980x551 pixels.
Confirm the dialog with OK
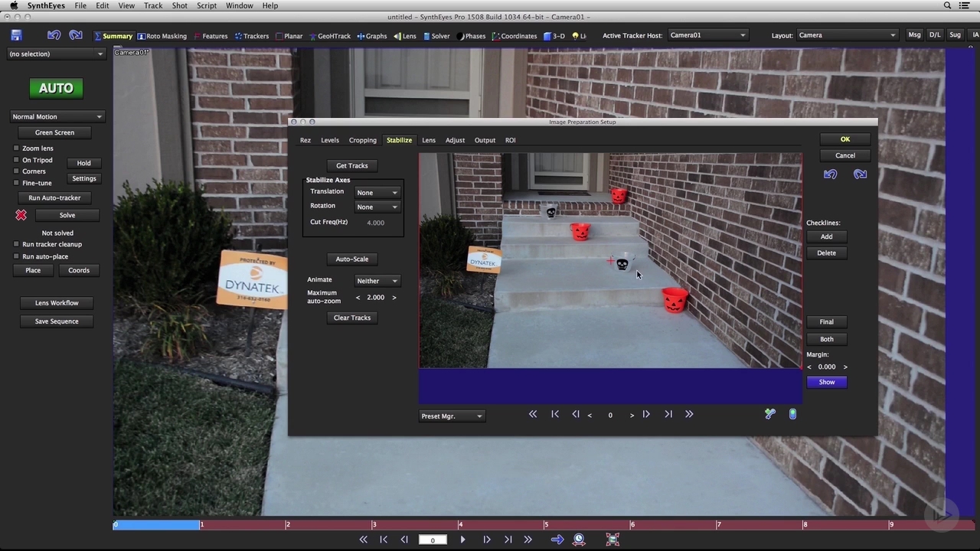pyautogui.click(x=845, y=139)
